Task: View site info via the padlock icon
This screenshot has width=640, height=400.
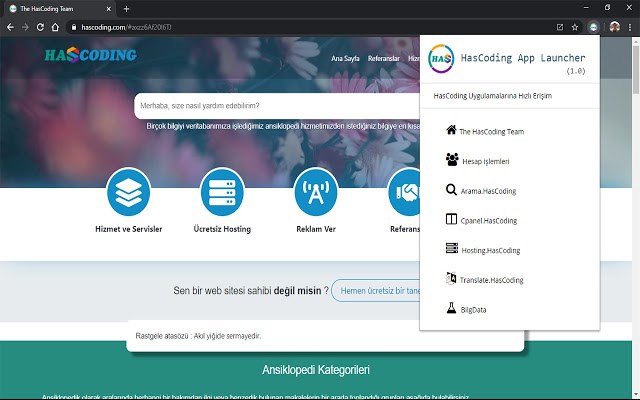Action: coord(74,27)
